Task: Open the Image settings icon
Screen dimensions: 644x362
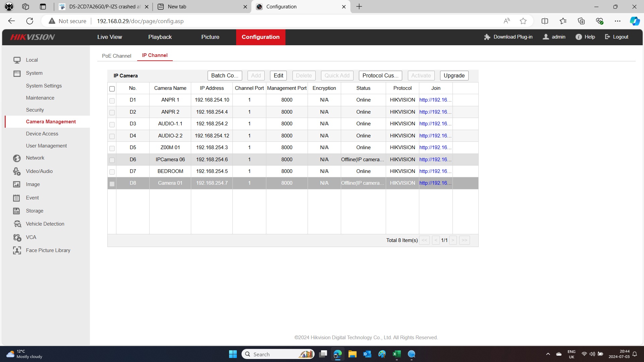Action: (x=16, y=184)
